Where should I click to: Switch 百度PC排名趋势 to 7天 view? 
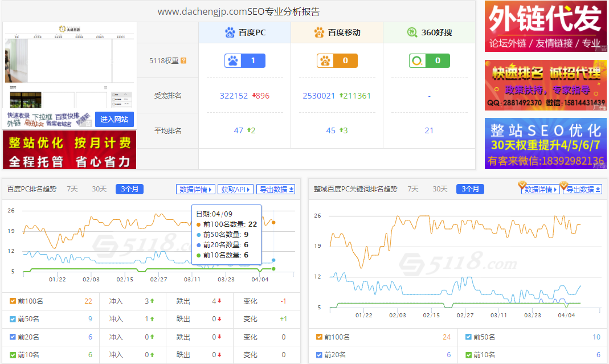click(72, 189)
